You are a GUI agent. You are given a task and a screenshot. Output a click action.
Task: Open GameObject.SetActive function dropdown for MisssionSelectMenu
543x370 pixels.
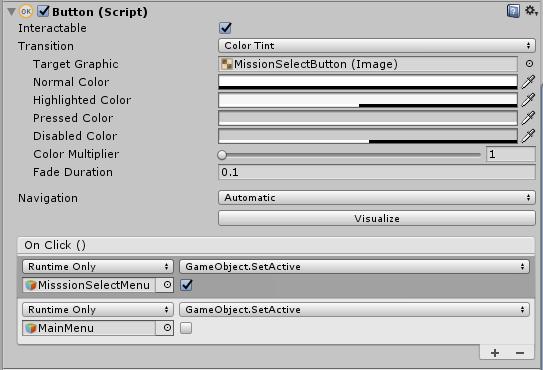point(354,266)
